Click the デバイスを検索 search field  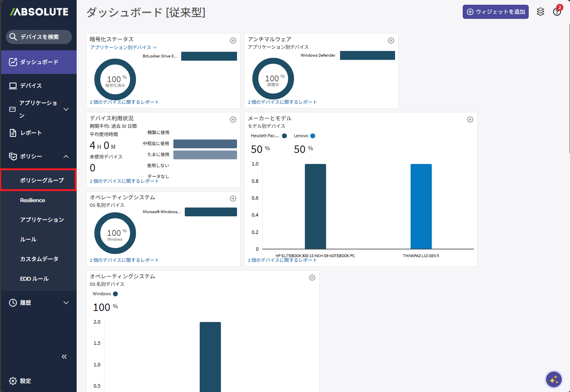tap(39, 37)
